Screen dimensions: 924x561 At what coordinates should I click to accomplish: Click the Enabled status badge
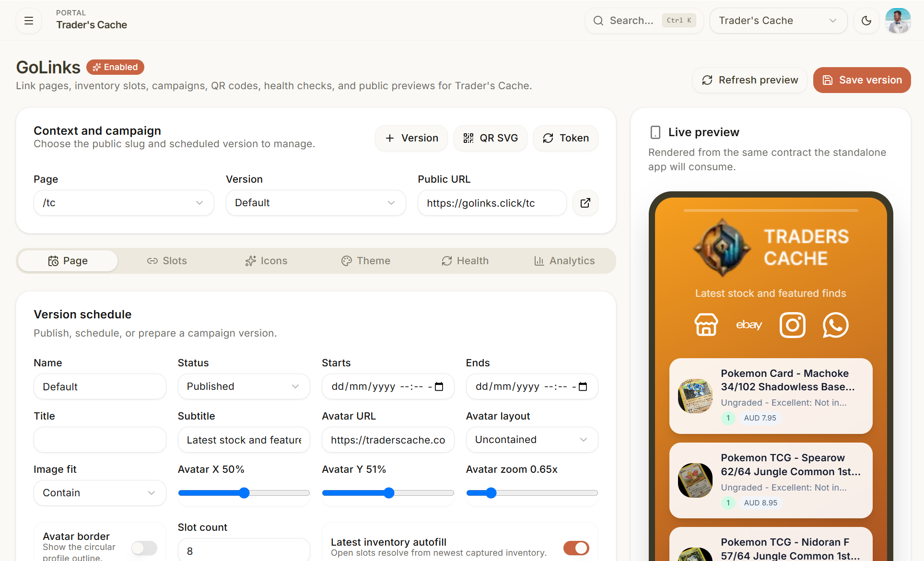[x=115, y=67]
